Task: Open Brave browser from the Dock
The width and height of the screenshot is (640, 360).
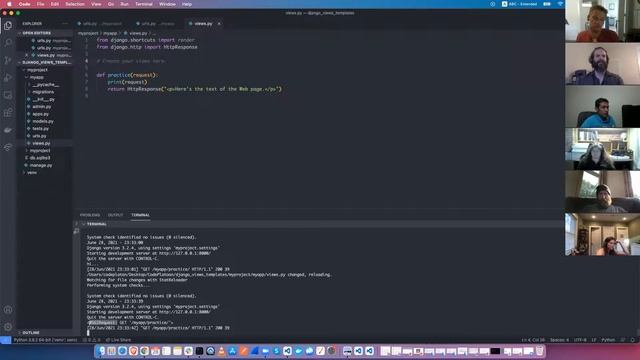Action: 133,351
